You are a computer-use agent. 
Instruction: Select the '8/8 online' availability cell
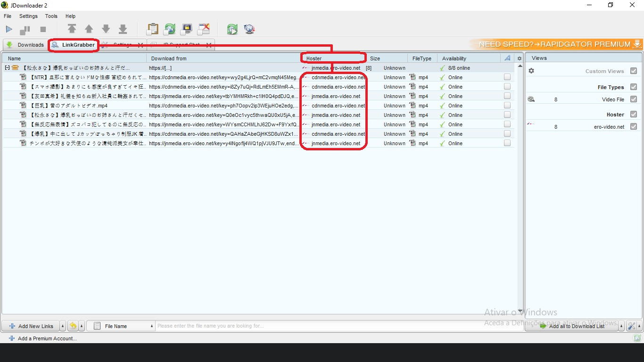coord(469,68)
